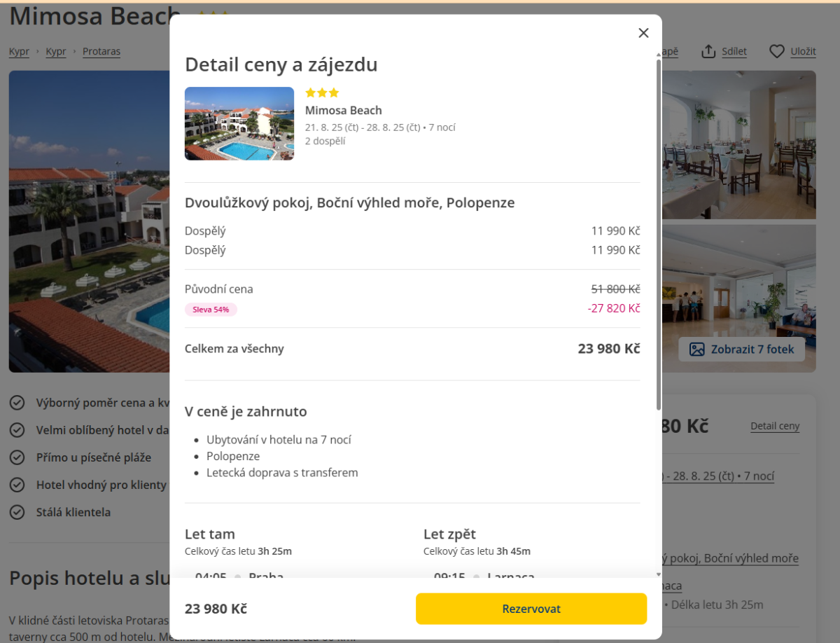Click the image icon in Zobrazit 7 fotek
Image resolution: width=840 pixels, height=643 pixels.
point(696,349)
